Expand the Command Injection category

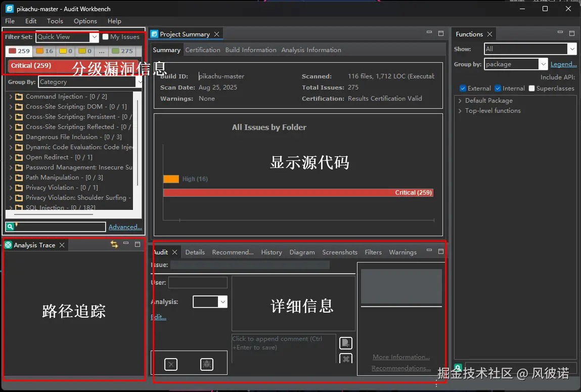coord(11,97)
